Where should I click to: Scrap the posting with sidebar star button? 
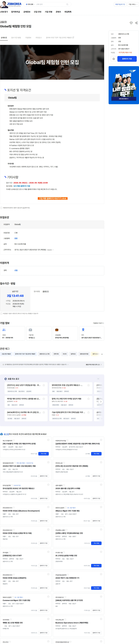pos(113,59)
